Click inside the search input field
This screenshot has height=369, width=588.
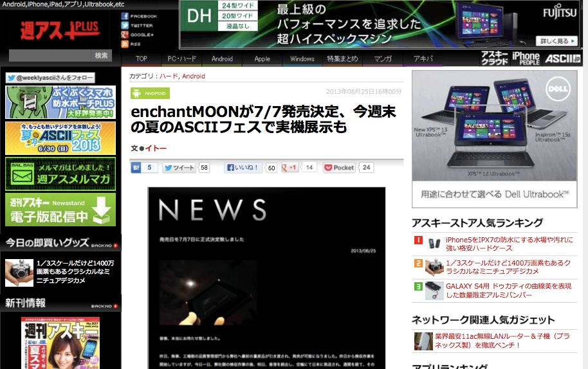point(50,55)
